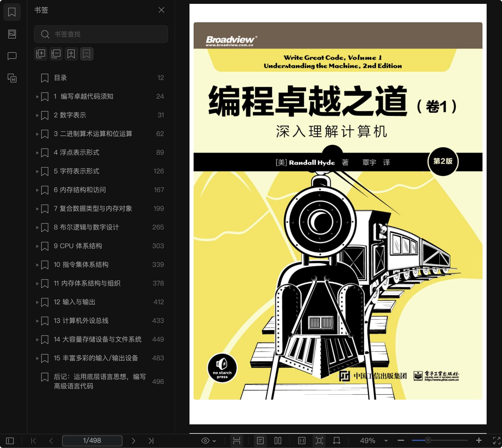Open the convert-to-Word sidebar icon
The height and width of the screenshot is (448, 502).
[x=12, y=78]
